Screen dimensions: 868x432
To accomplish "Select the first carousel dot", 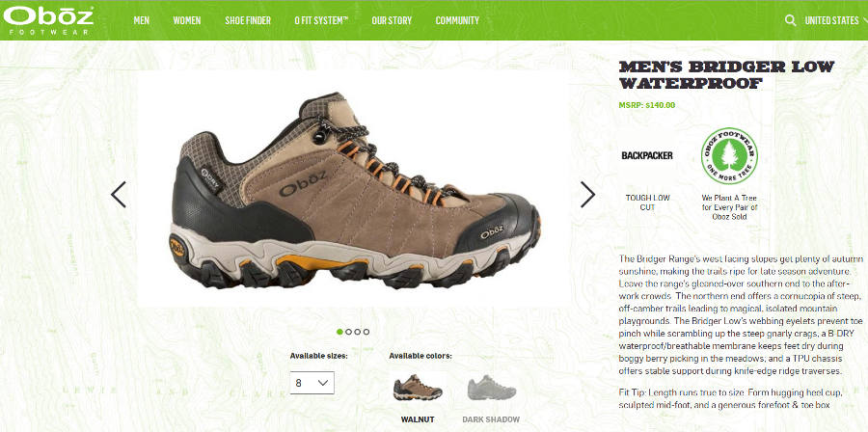I will pos(339,332).
